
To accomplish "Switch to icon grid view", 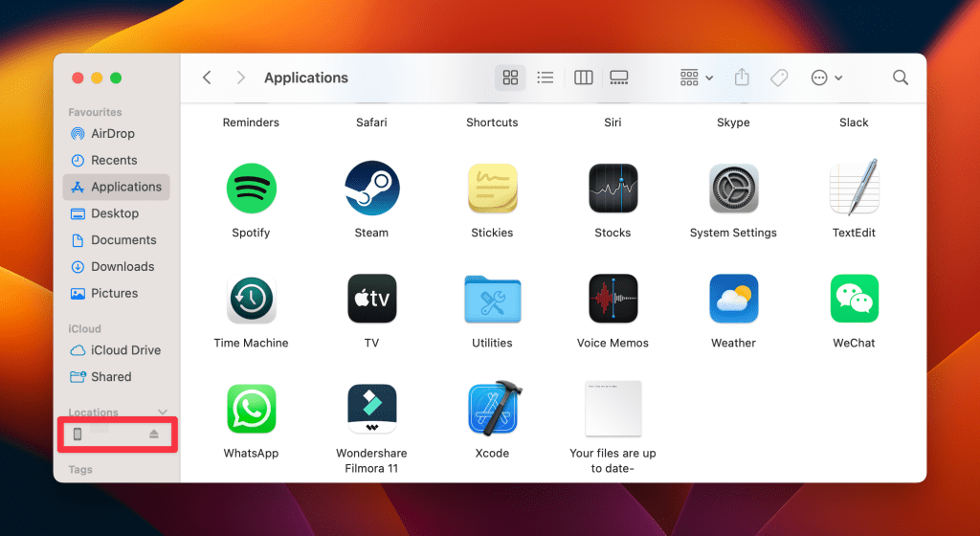I will 510,78.
